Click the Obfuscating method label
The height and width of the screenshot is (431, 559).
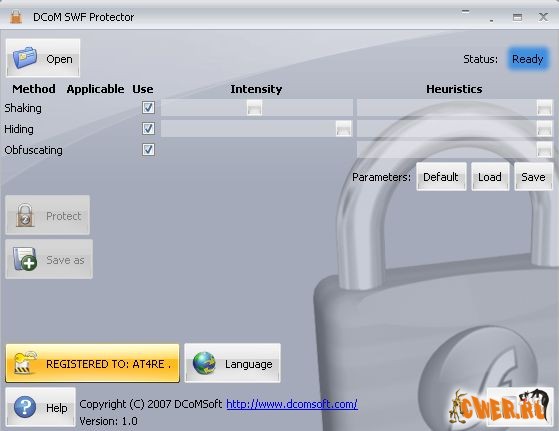(x=34, y=150)
